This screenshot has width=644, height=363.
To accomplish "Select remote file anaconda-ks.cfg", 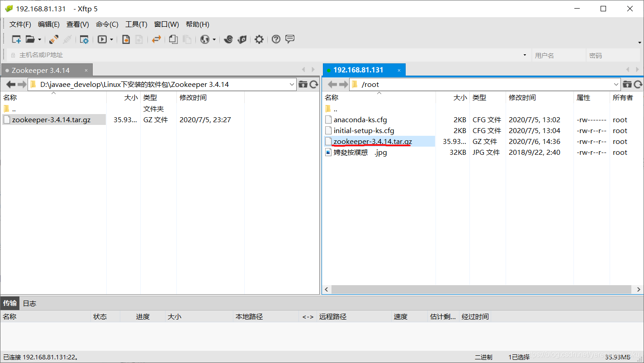I will [360, 120].
